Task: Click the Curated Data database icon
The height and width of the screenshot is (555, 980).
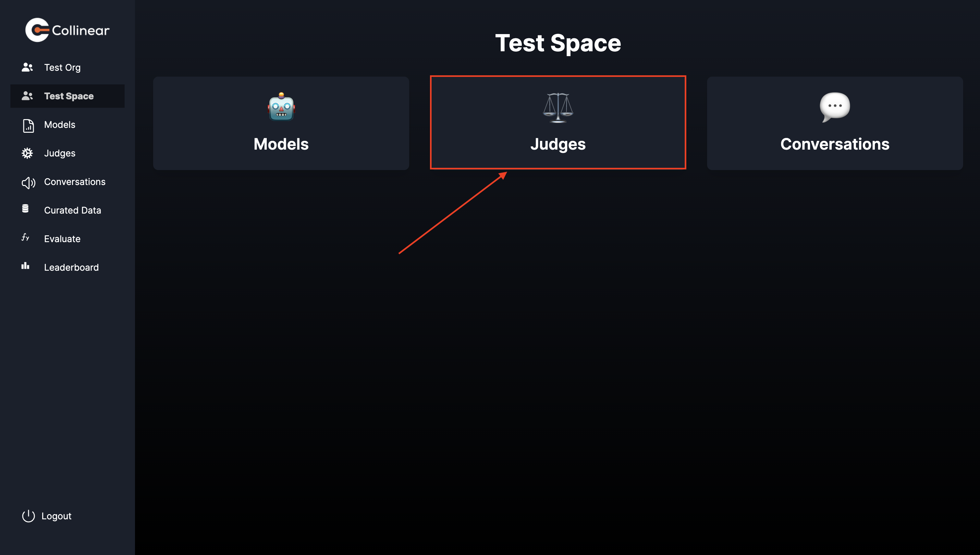Action: point(26,208)
